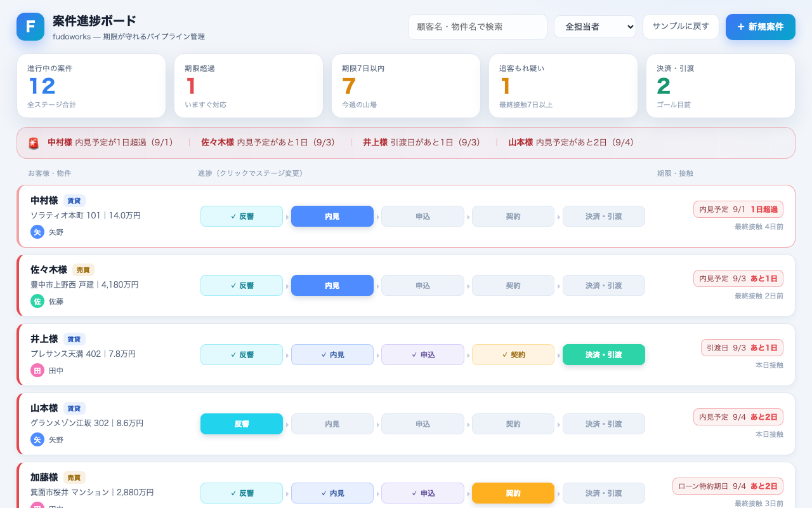The image size is (812, 508).
Task: Select 内見 stage for 中村様
Action: (332, 217)
